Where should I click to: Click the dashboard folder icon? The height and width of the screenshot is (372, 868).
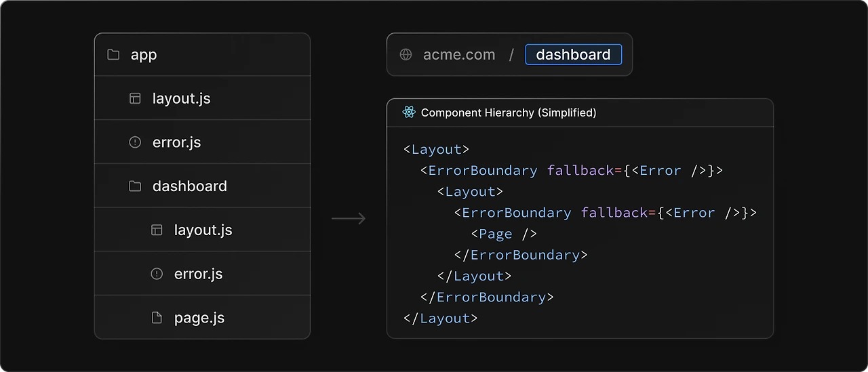(135, 186)
